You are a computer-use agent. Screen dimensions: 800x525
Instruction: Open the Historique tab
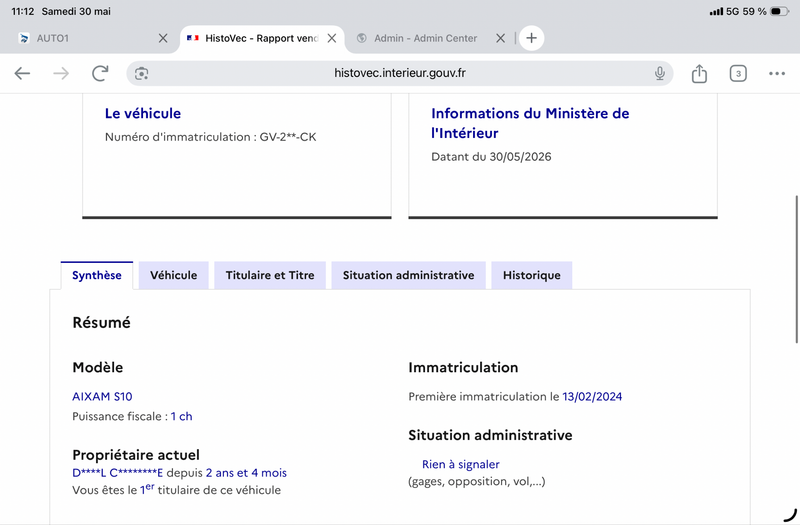click(x=532, y=276)
